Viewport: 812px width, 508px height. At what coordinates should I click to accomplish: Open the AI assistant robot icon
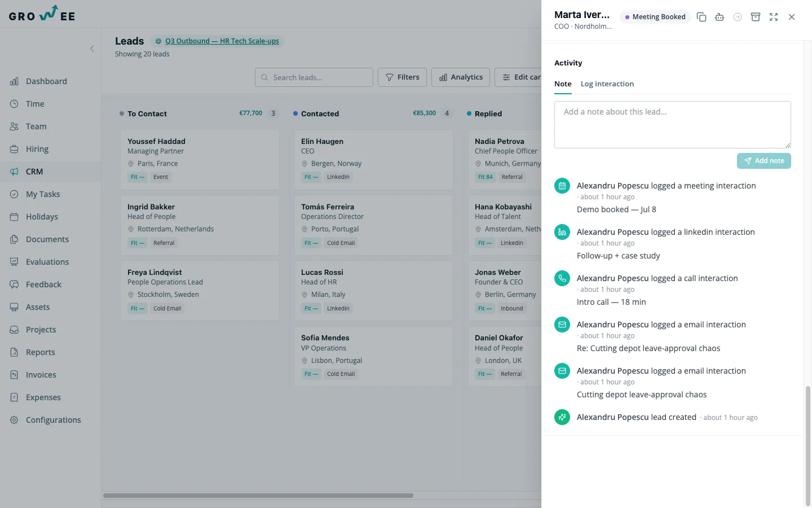(720, 17)
